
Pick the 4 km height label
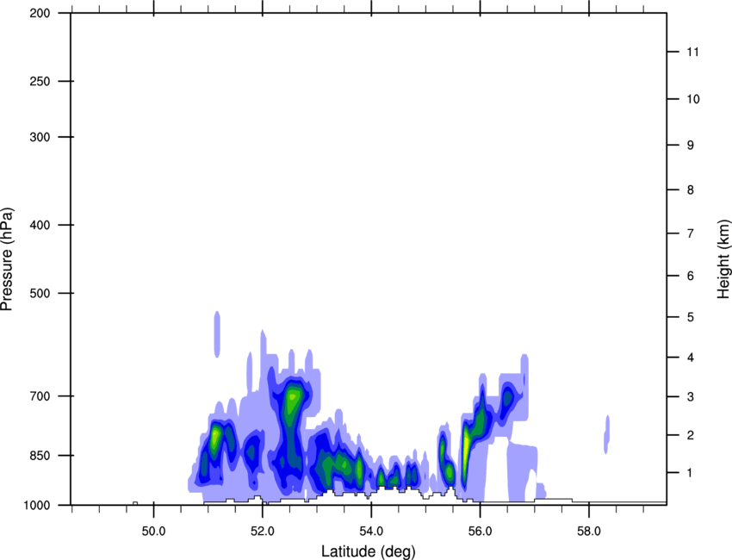(x=691, y=358)
